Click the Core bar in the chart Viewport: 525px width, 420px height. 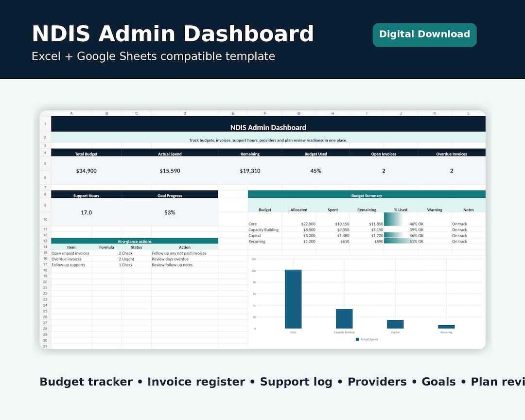(x=293, y=299)
